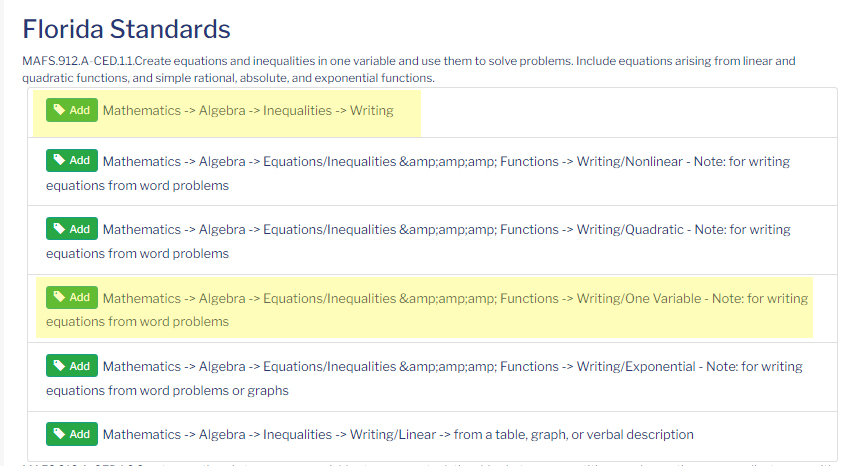Image resolution: width=847 pixels, height=466 pixels.
Task: Click Add button for Writing/Nonlinear tag
Action: tap(72, 160)
